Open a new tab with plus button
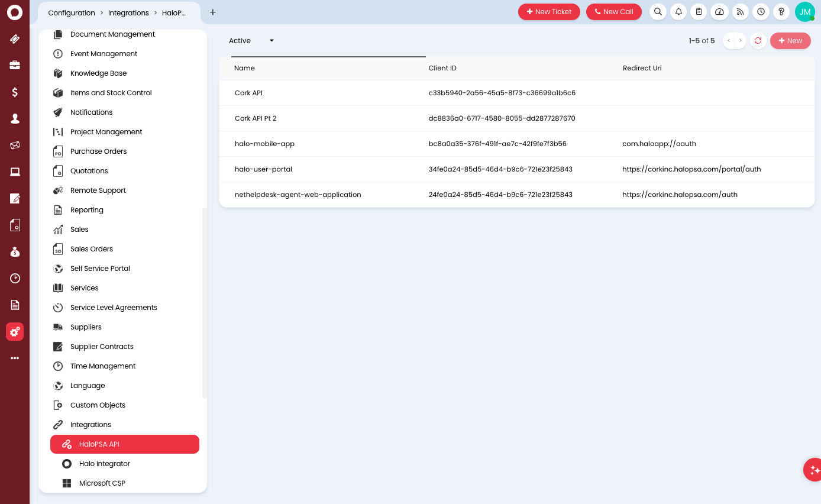This screenshot has width=821, height=504. (213, 12)
